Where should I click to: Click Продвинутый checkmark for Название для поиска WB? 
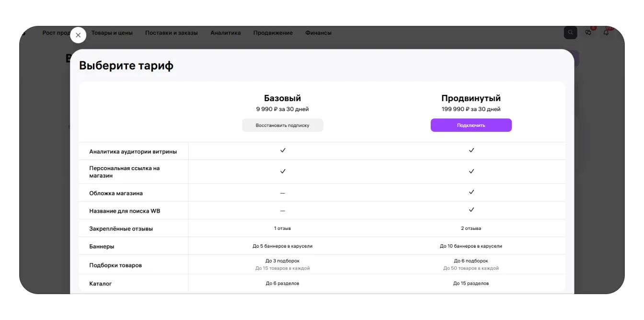click(471, 210)
